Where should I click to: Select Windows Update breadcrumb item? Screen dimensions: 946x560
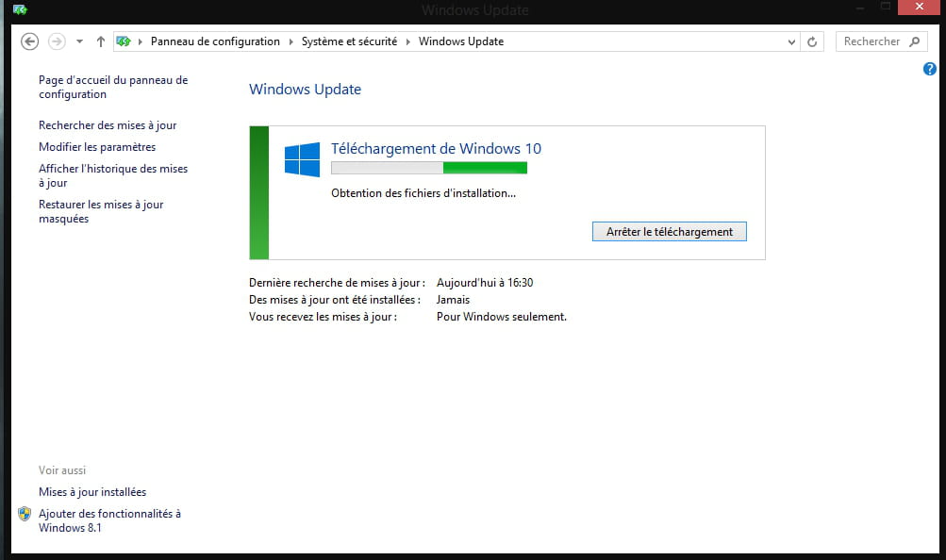[x=461, y=41]
